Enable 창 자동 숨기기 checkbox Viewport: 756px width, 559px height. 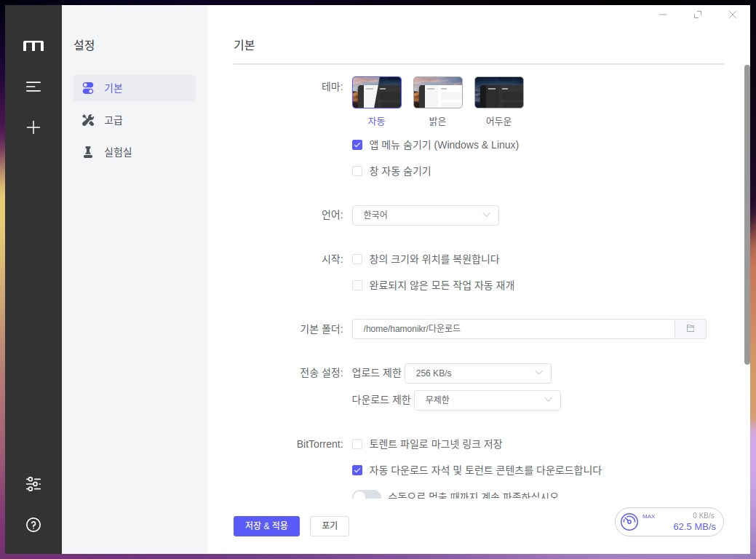point(357,171)
